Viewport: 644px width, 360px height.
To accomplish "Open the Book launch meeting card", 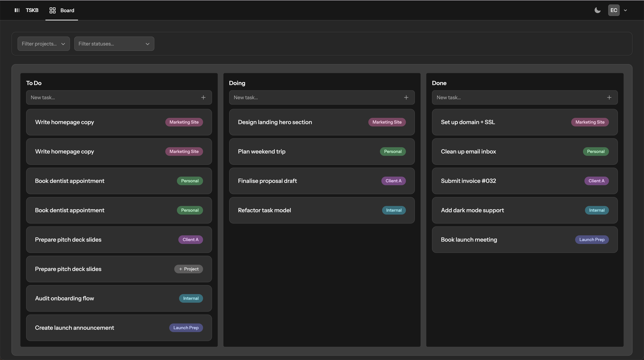I will click(x=525, y=240).
